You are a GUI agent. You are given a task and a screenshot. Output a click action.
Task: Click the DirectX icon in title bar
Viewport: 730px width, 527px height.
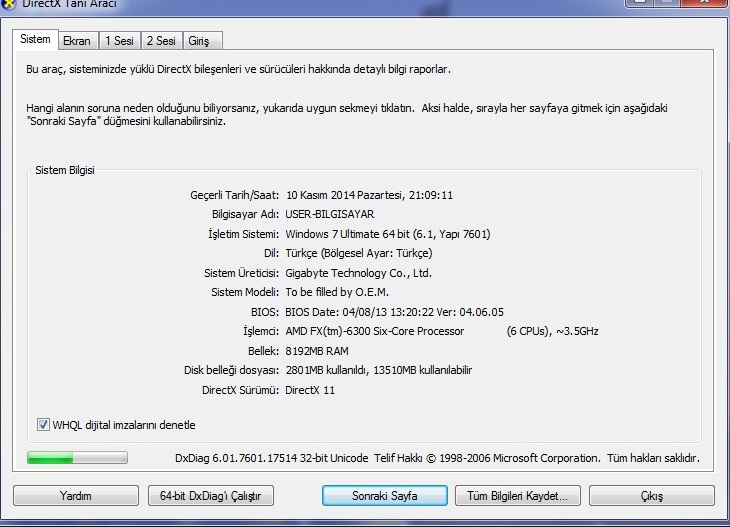pyautogui.click(x=7, y=4)
